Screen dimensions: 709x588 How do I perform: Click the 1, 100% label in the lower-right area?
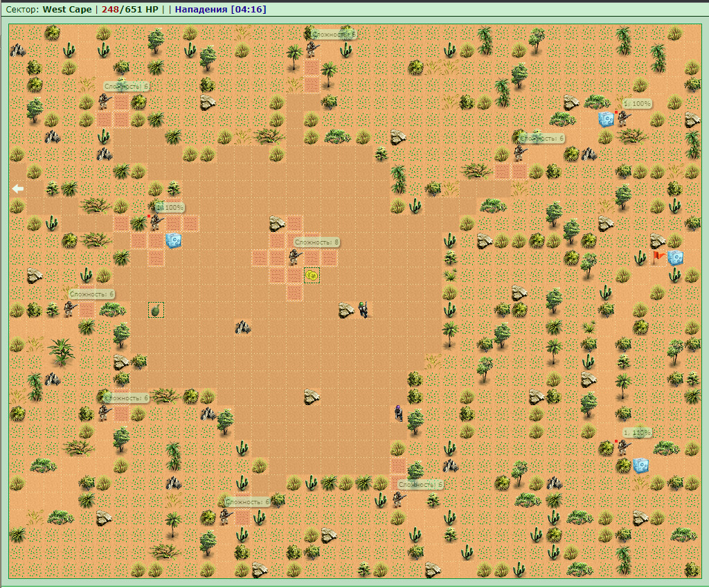[x=637, y=433]
